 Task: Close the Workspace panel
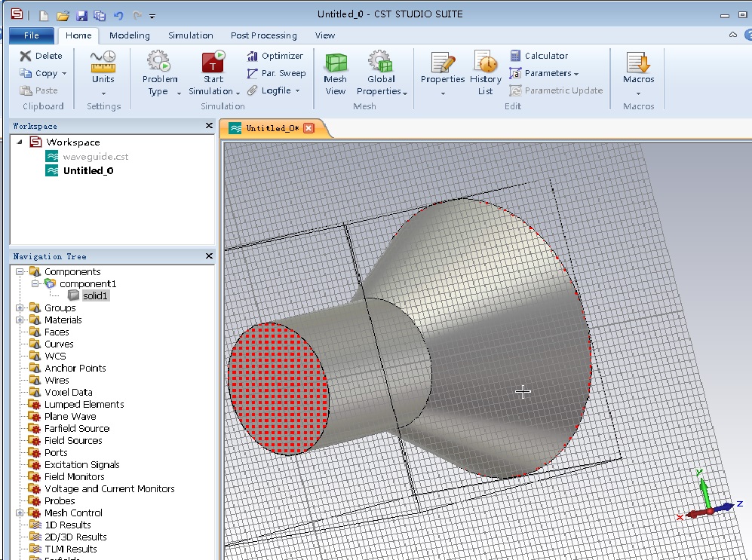209,126
